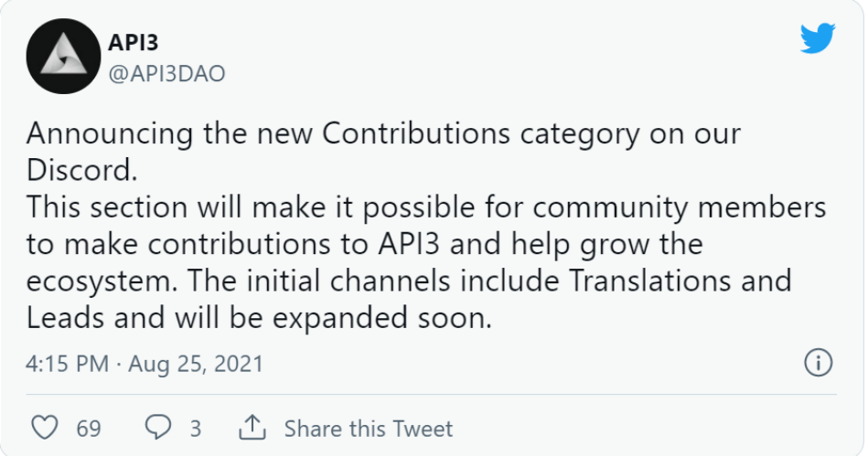Click the word "Discord" in the tweet
This screenshot has height=456, width=868.
pyautogui.click(x=82, y=171)
